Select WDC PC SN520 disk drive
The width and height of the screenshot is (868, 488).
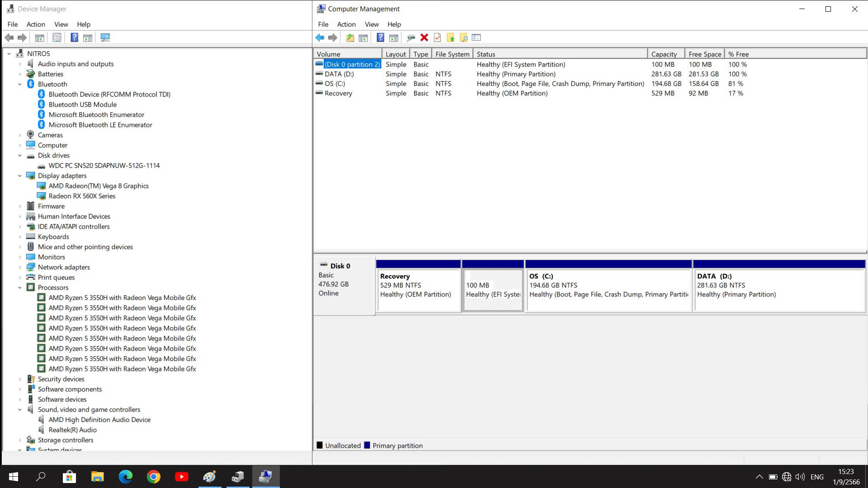coord(104,166)
